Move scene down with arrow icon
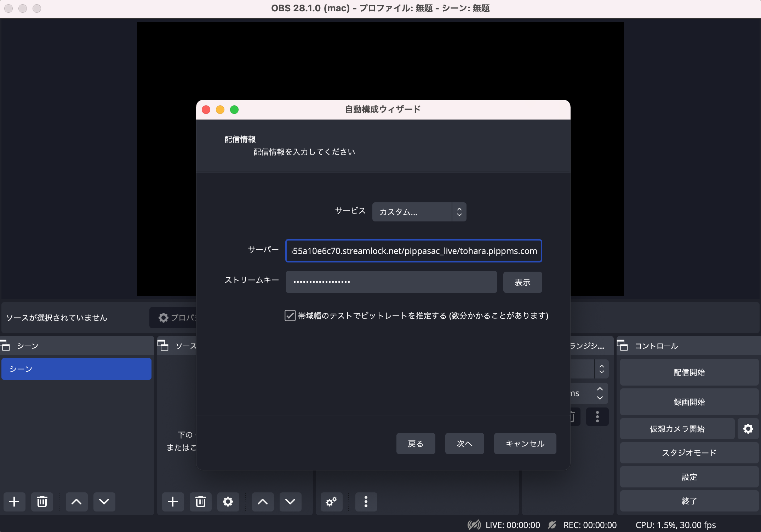Viewport: 761px width, 532px height. [104, 502]
